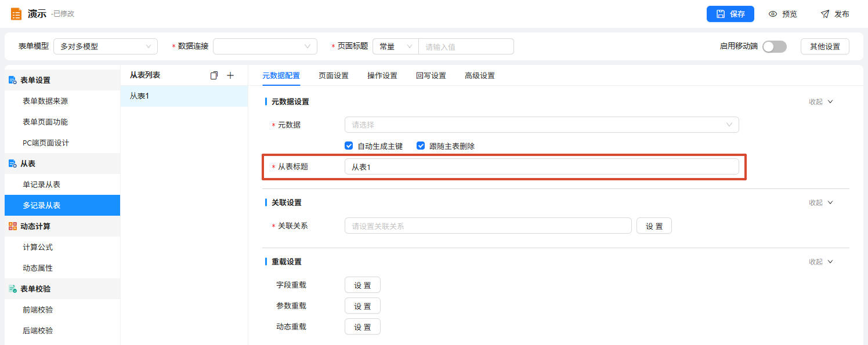
Task: Click the 页面标题 value input field
Action: pyautogui.click(x=466, y=46)
